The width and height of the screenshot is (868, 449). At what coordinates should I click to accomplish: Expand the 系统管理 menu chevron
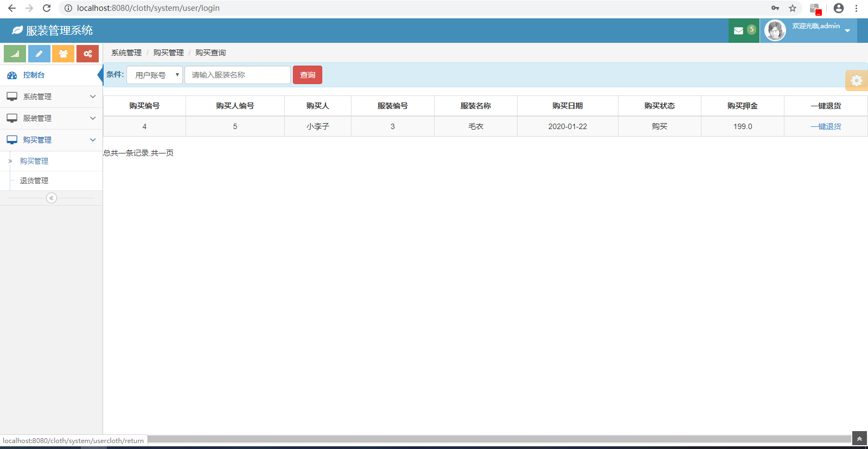pos(93,97)
